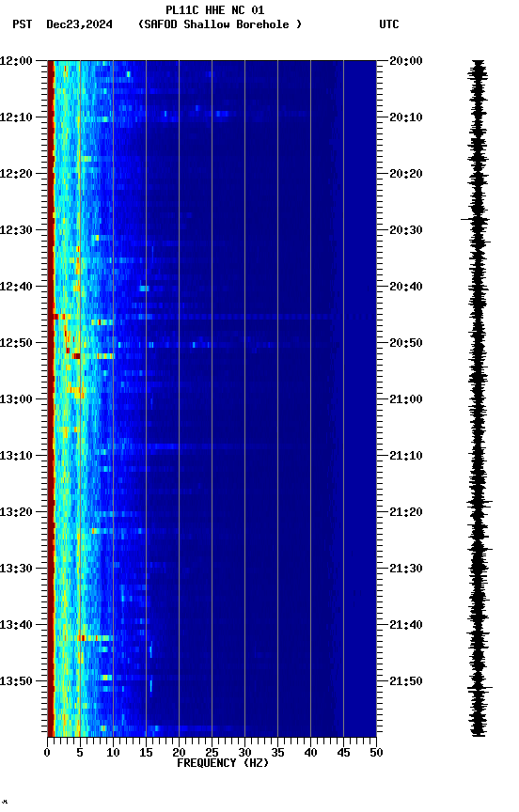
Task: Click the 40 Hz frequency axis label
Action: click(310, 753)
